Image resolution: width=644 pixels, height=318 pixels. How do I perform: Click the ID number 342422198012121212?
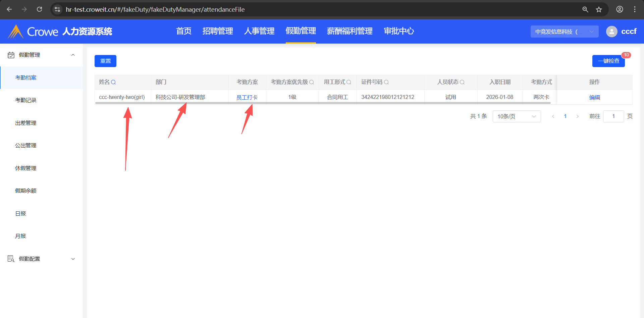[x=388, y=97]
